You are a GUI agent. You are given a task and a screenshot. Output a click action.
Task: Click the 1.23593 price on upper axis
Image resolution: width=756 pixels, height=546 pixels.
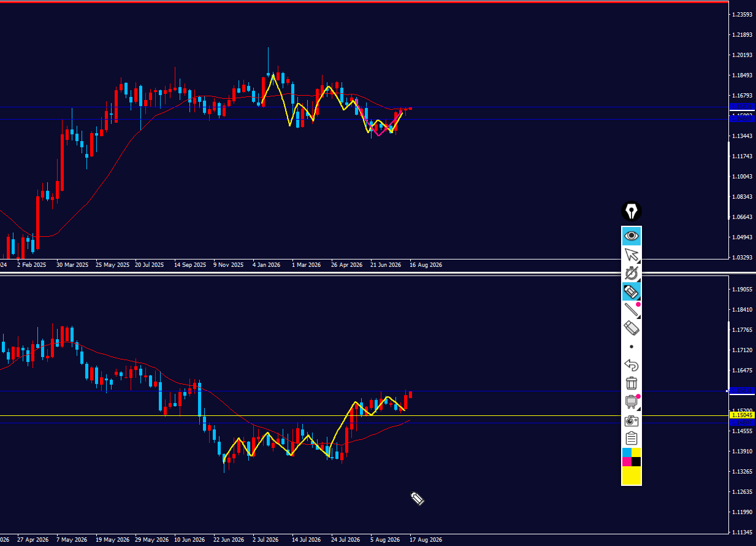(743, 14)
